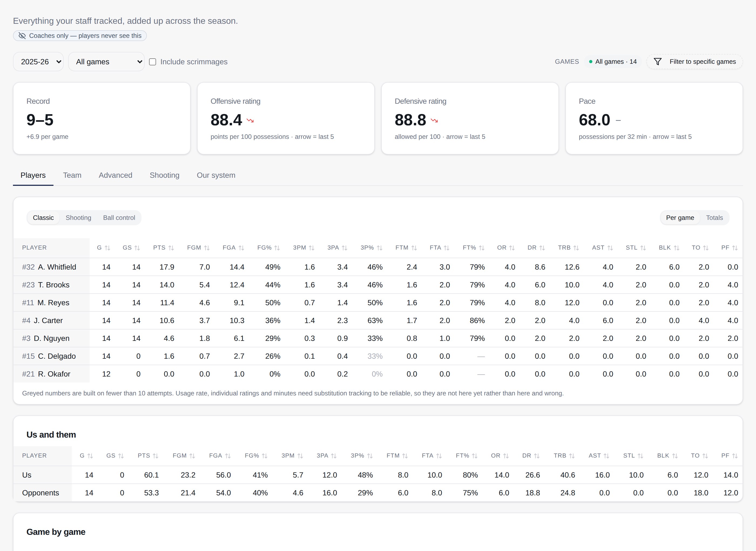
Task: Click the Opponents row label
Action: tap(41, 493)
